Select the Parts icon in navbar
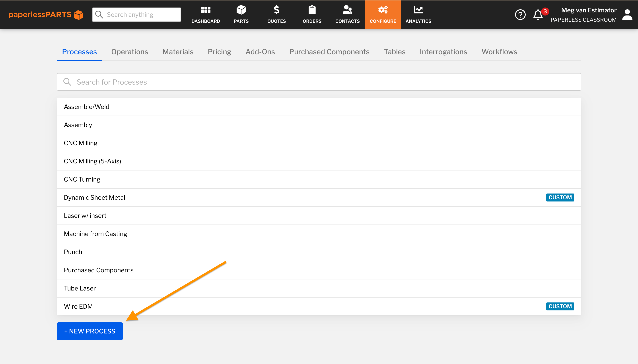 [241, 14]
